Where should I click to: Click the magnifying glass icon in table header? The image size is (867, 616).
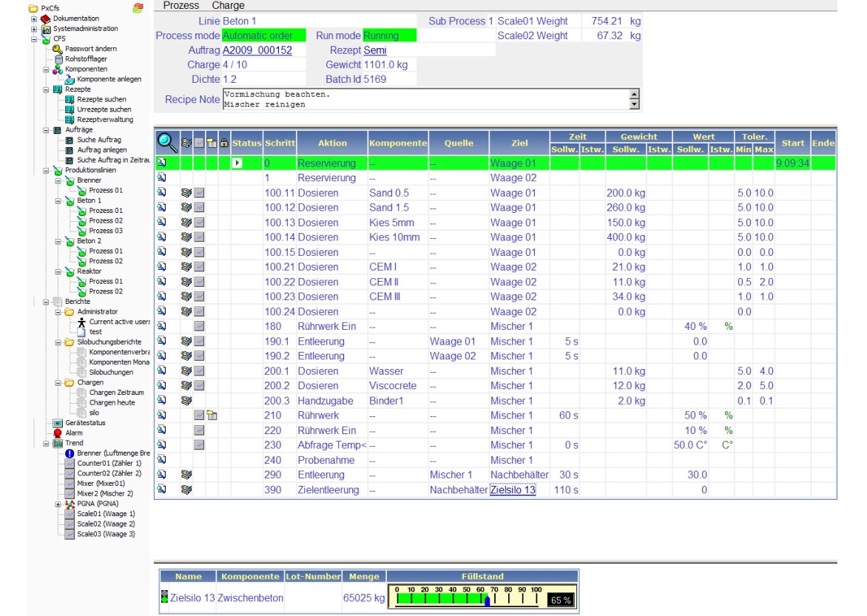pyautogui.click(x=167, y=141)
